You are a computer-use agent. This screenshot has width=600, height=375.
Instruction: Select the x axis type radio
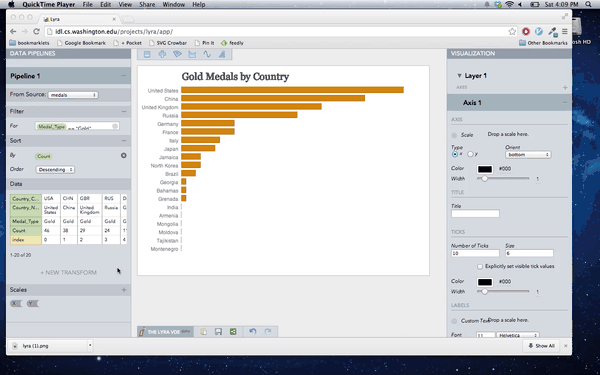tap(455, 154)
